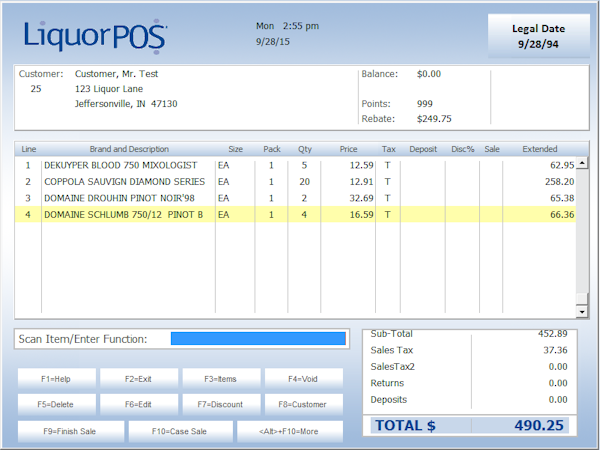
Task: Click the extended amount 258.20
Action: (559, 181)
